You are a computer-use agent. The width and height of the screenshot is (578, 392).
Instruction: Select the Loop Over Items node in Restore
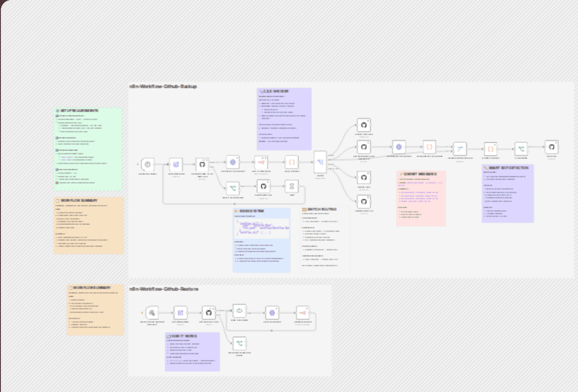239,311
